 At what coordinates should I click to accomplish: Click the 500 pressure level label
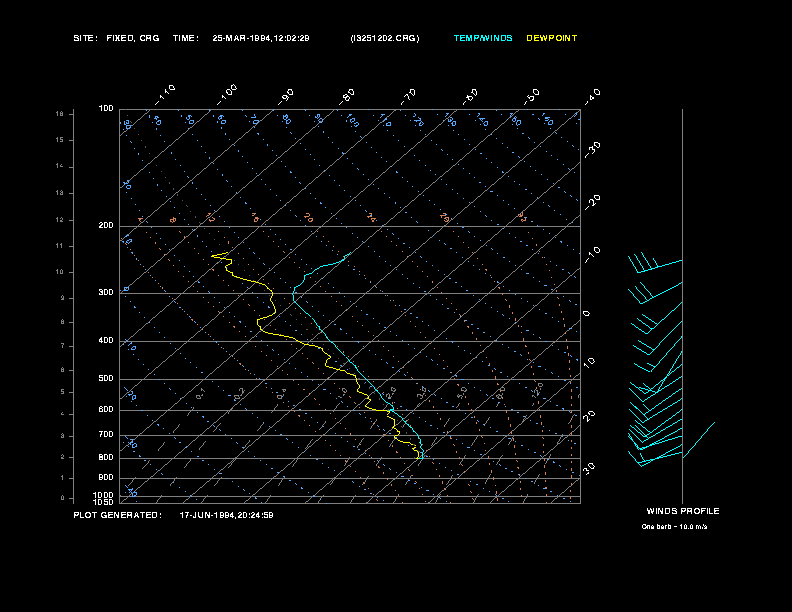point(106,379)
